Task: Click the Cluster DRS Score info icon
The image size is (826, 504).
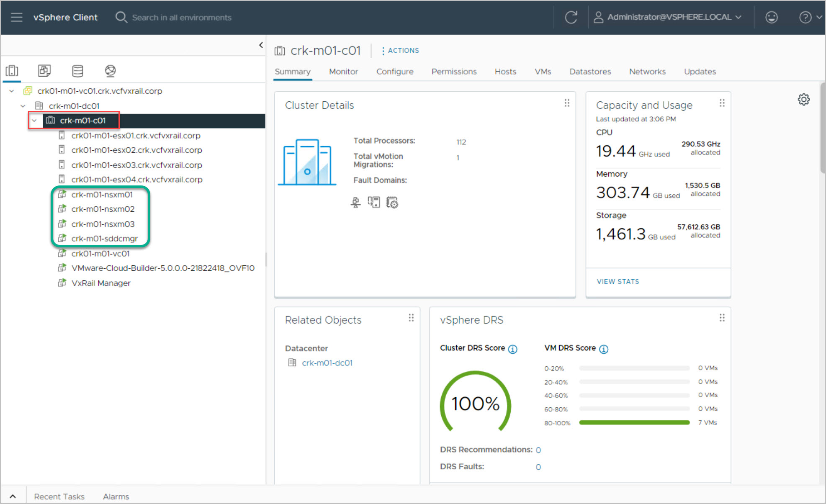Action: pyautogui.click(x=512, y=349)
